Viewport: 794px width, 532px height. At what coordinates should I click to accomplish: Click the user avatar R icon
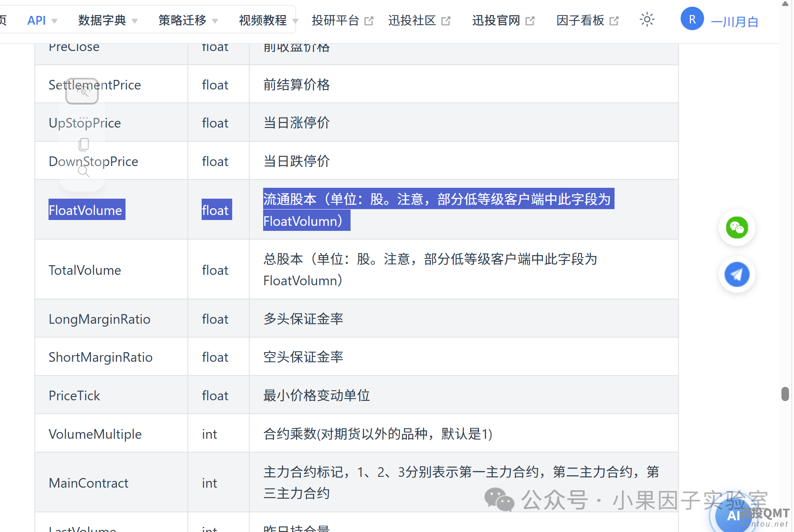(x=692, y=19)
